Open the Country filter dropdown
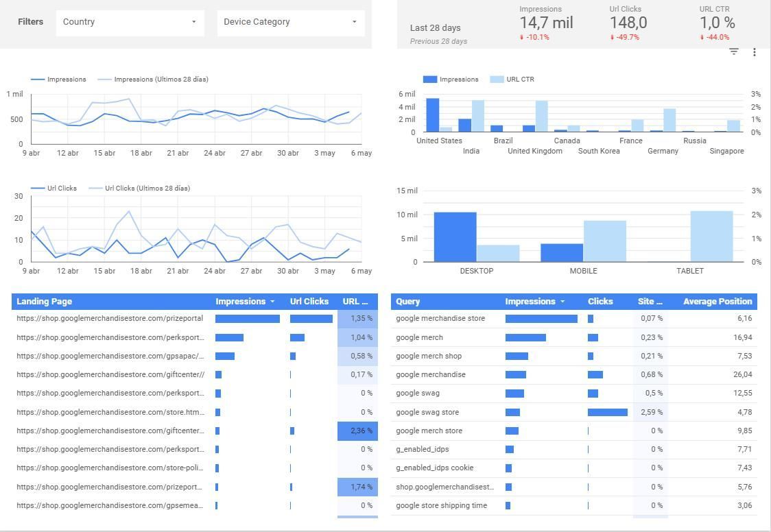Screen dimensions: 771x532 click(x=130, y=22)
